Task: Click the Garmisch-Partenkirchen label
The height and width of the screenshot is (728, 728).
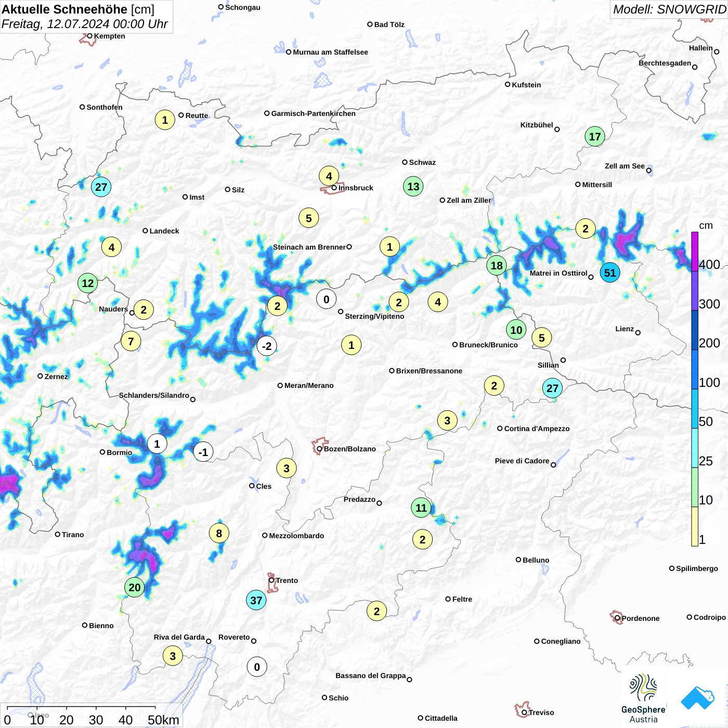Action: point(314,113)
